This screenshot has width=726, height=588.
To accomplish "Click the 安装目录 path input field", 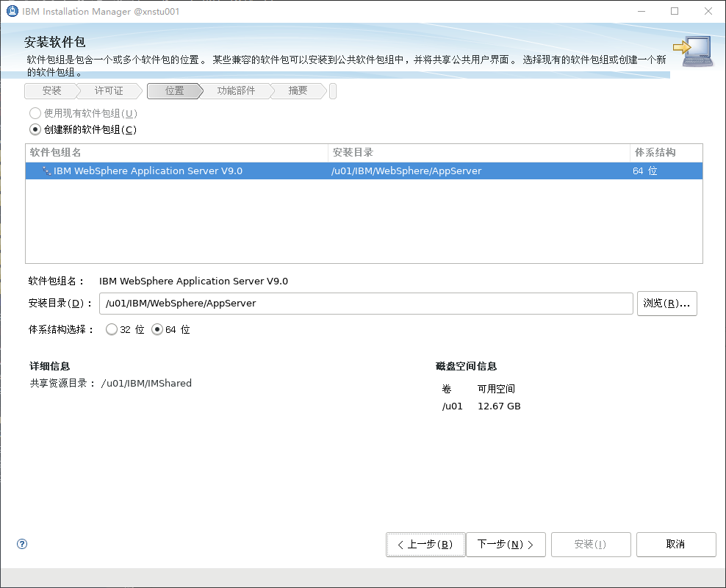I will pyautogui.click(x=366, y=304).
